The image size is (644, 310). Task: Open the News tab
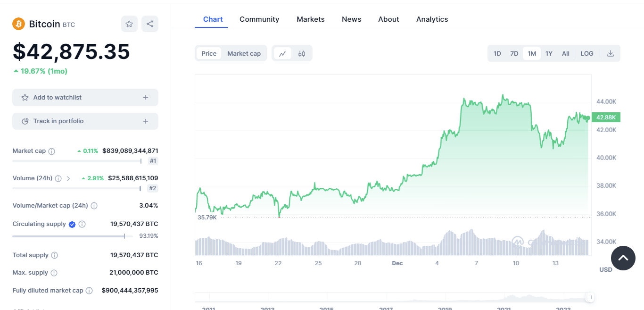tap(352, 19)
